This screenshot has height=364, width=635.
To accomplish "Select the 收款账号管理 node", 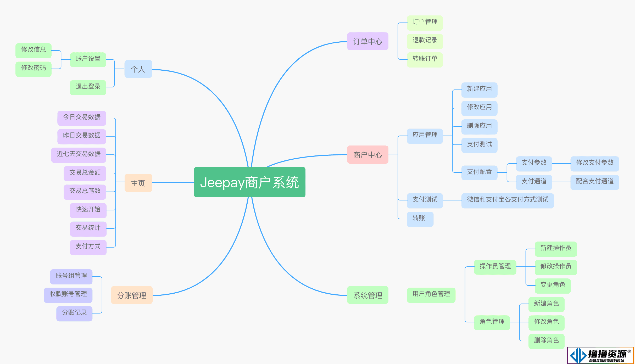I will coord(68,295).
